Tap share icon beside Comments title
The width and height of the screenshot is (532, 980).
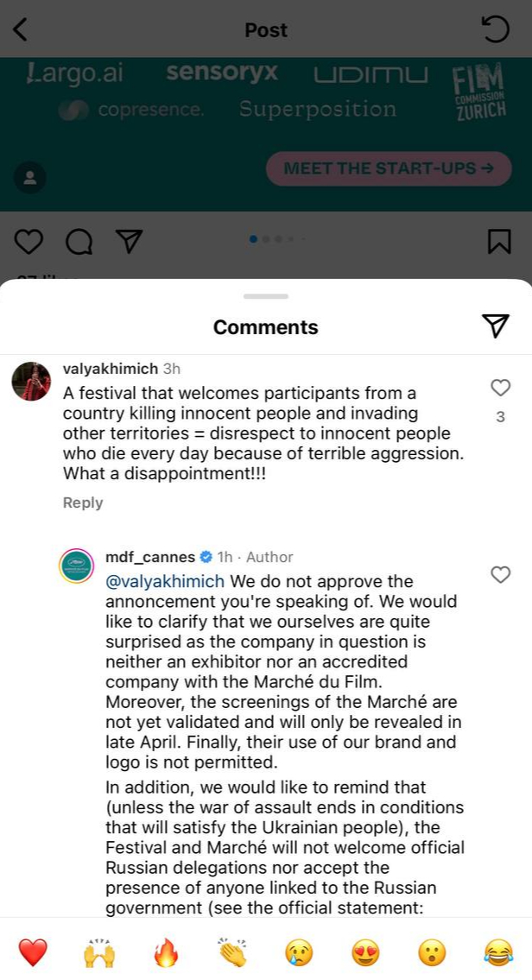[494, 326]
